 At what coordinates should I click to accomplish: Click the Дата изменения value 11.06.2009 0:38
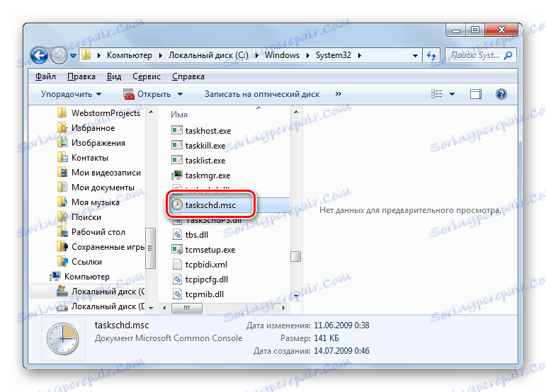[x=341, y=325]
